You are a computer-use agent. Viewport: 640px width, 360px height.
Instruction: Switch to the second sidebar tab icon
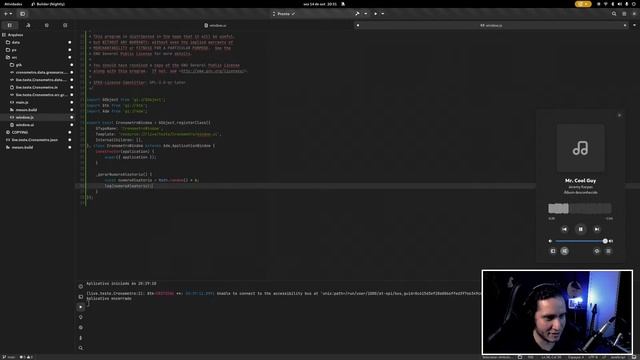tap(28, 25)
